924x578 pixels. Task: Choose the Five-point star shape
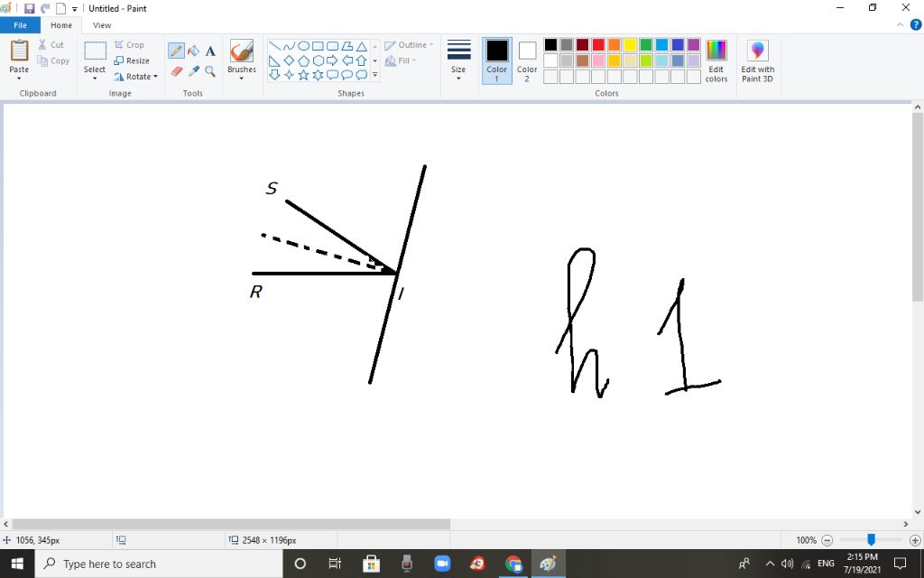(303, 75)
